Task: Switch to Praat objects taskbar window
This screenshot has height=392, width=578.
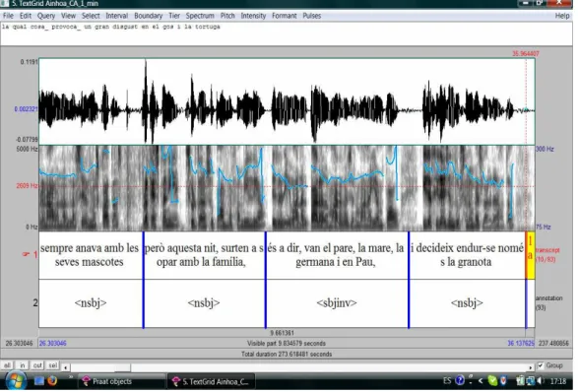Action: [122, 382]
